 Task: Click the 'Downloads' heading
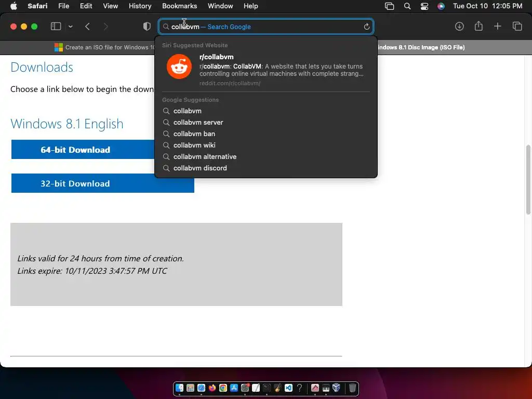[42, 67]
